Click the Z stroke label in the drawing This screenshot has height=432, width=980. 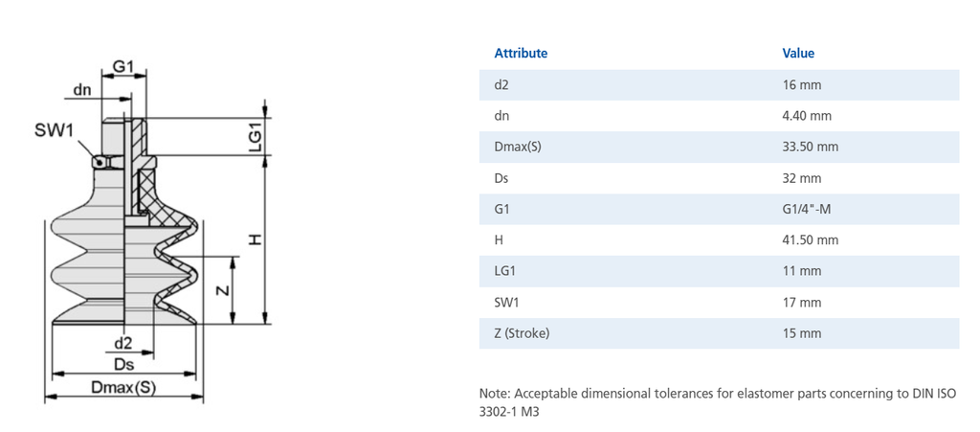point(222,289)
